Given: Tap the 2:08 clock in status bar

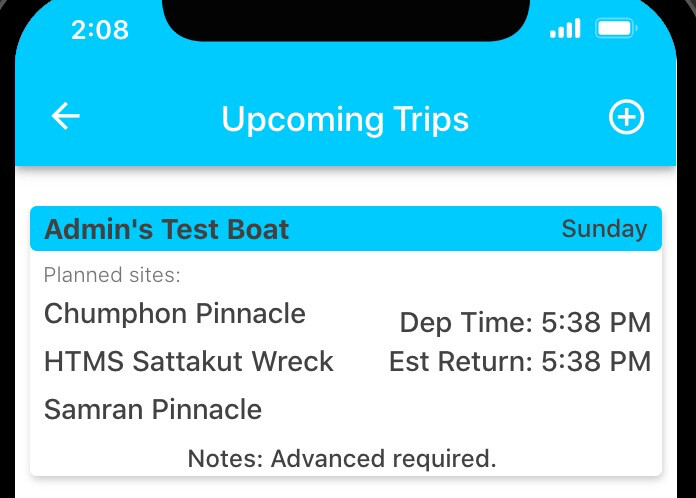Looking at the screenshot, I should 100,30.
